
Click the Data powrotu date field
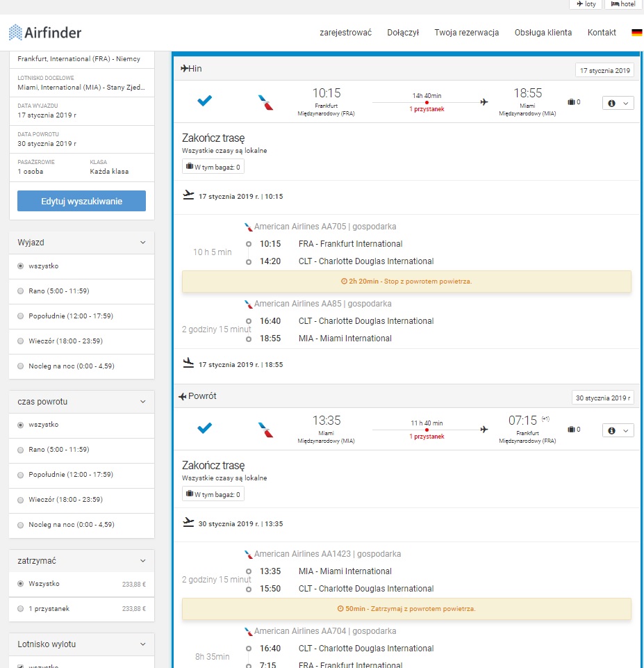[82, 140]
